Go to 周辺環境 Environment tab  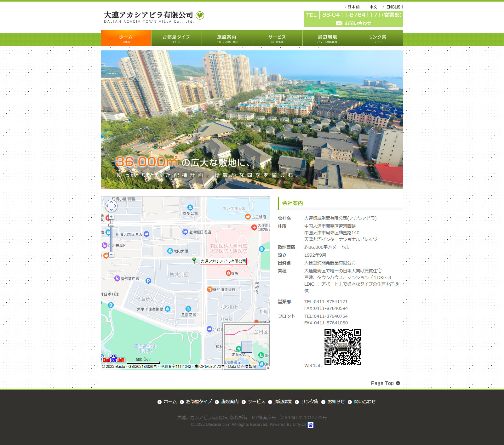point(328,38)
